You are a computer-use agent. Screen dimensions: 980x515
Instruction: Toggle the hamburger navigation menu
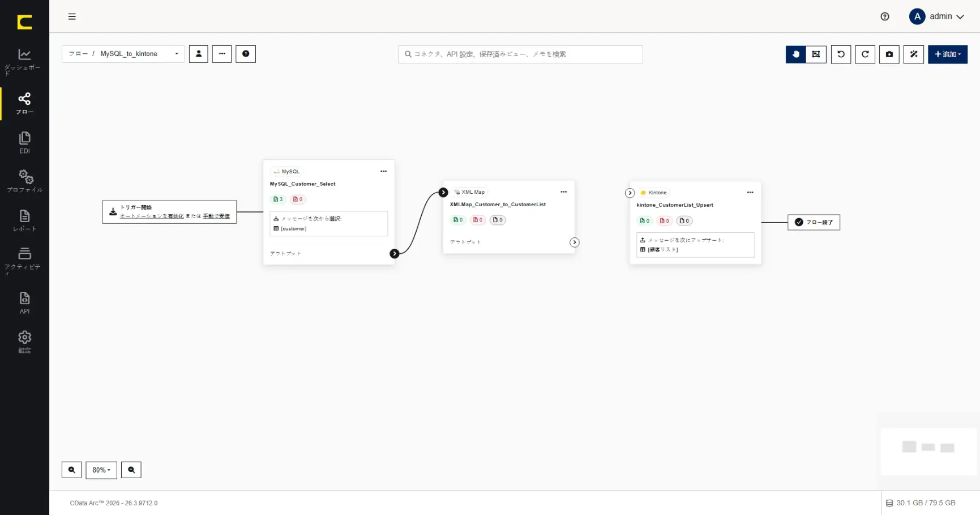click(x=72, y=16)
